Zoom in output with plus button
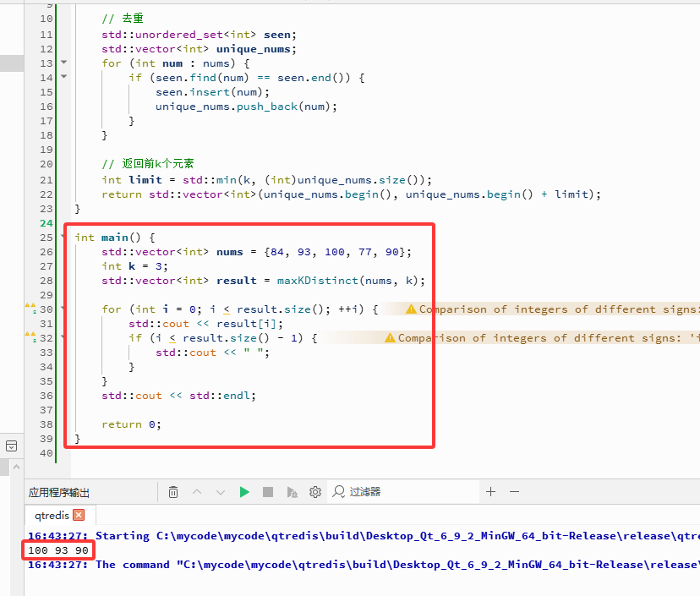The width and height of the screenshot is (700, 596). (x=490, y=491)
